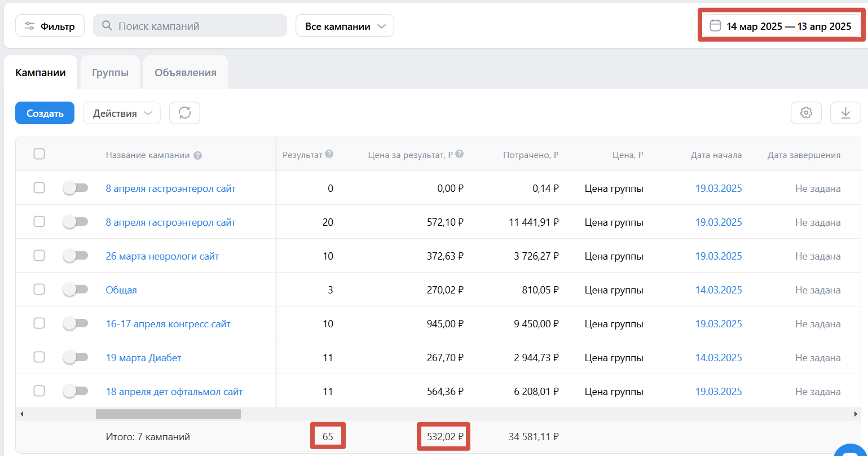This screenshot has height=456, width=868.
Task: Enable the 26 марта неврологи сайт campaign switch
Action: (76, 256)
